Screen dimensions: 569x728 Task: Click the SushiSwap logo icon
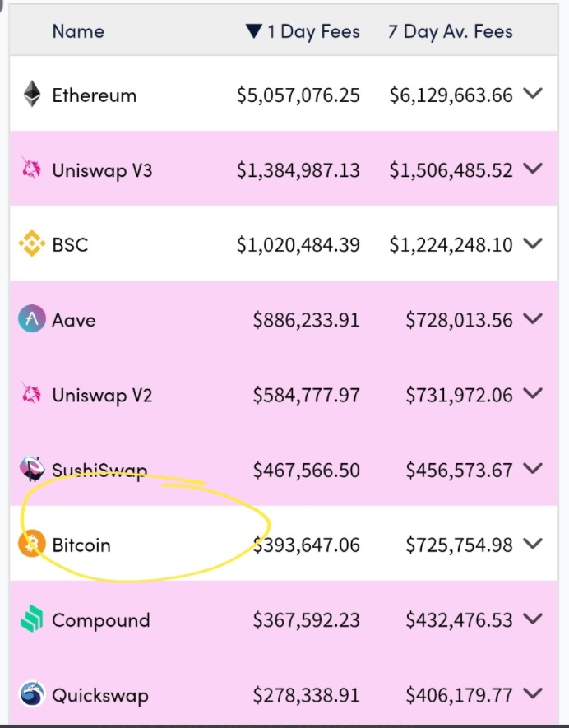[x=31, y=468]
